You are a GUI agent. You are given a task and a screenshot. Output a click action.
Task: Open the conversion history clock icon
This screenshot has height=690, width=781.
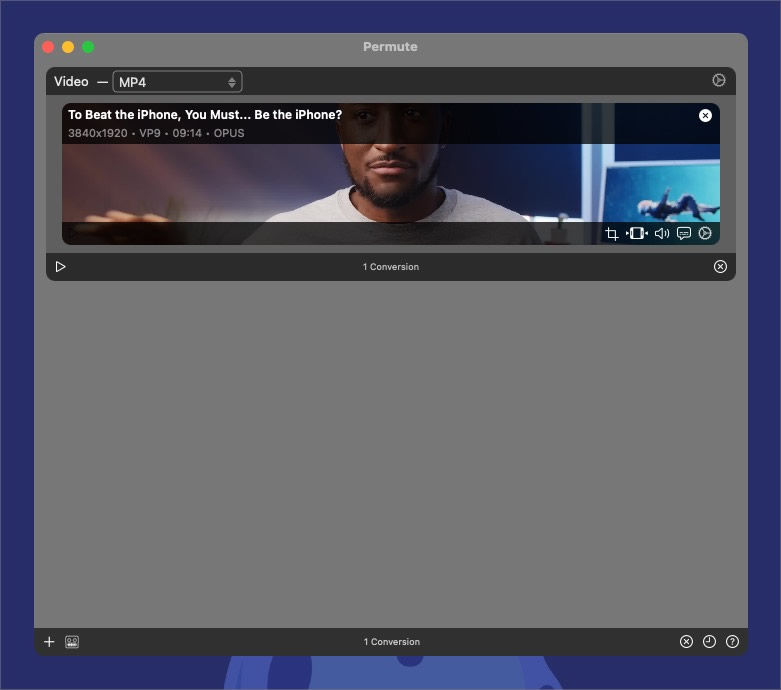coord(709,642)
